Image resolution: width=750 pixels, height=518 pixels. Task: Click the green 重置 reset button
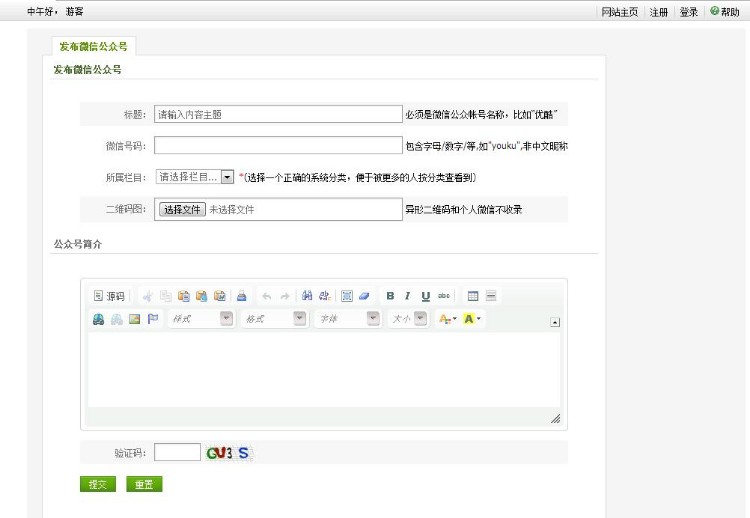click(144, 484)
